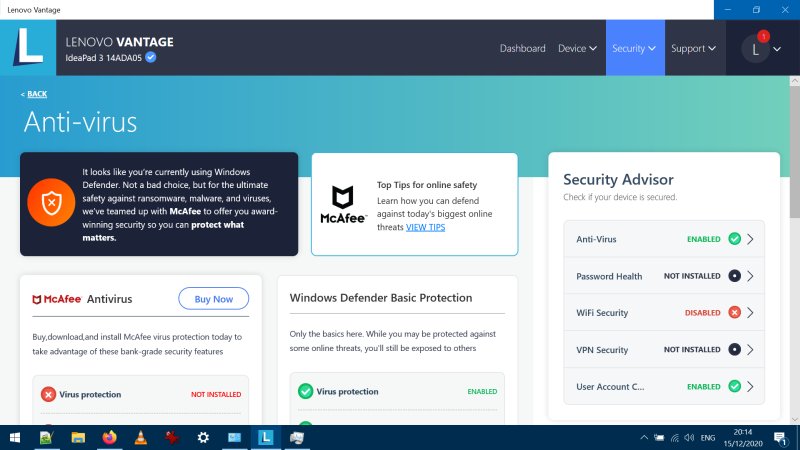Click the scrollbar up arrow
The height and width of the screenshot is (450, 800).
pyautogui.click(x=794, y=81)
